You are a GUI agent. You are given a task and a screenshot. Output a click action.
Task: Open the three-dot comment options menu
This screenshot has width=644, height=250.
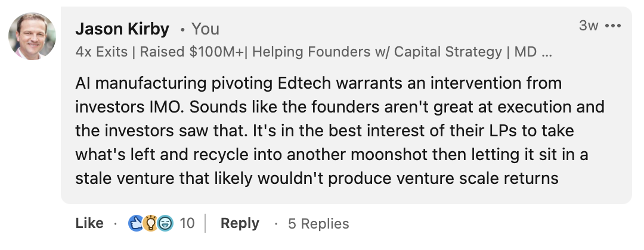[x=613, y=26]
